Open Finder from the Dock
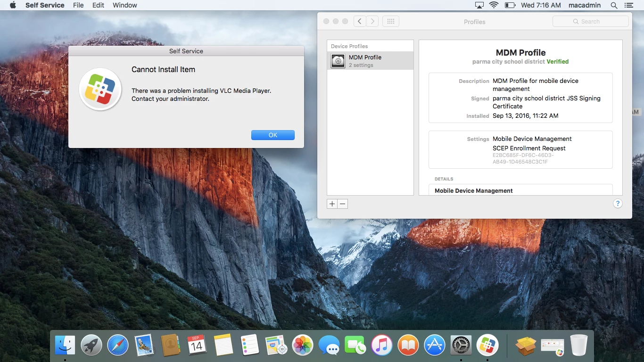 click(65, 346)
